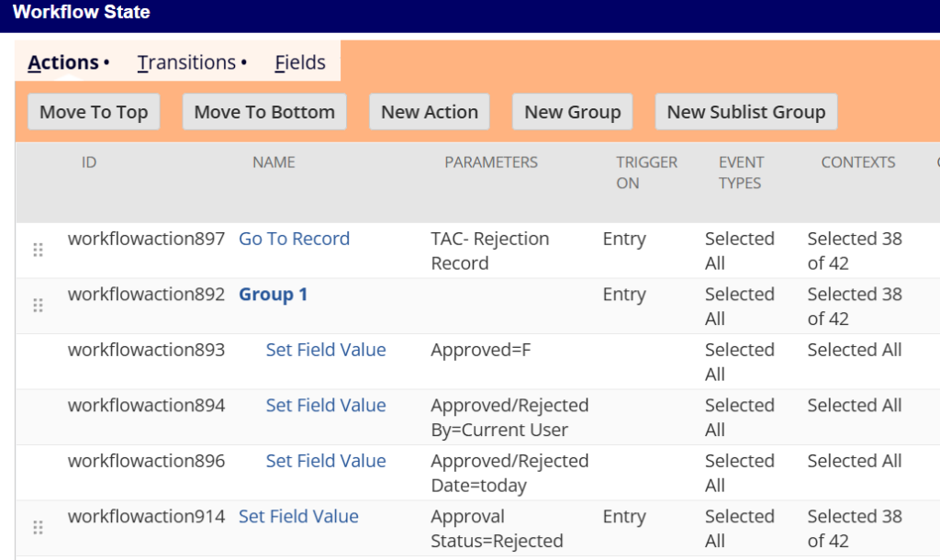Image resolution: width=940 pixels, height=560 pixels.
Task: Click drag handle for workflowaction914 row
Action: (x=38, y=528)
